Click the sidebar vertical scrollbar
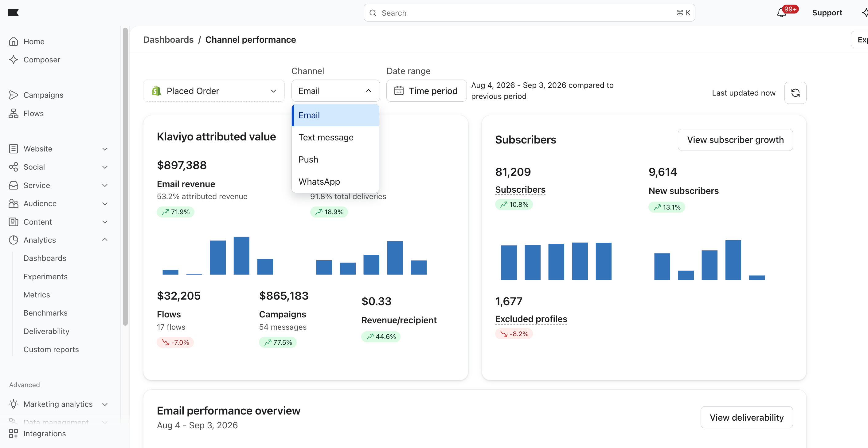The width and height of the screenshot is (868, 448). coord(125,177)
